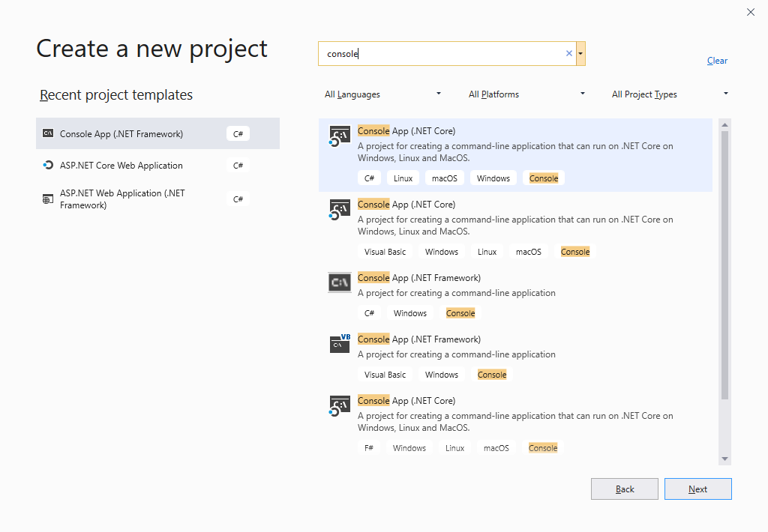The width and height of the screenshot is (768, 532).
Task: Select recent template Console App (.NET Framework)
Action: tap(157, 133)
